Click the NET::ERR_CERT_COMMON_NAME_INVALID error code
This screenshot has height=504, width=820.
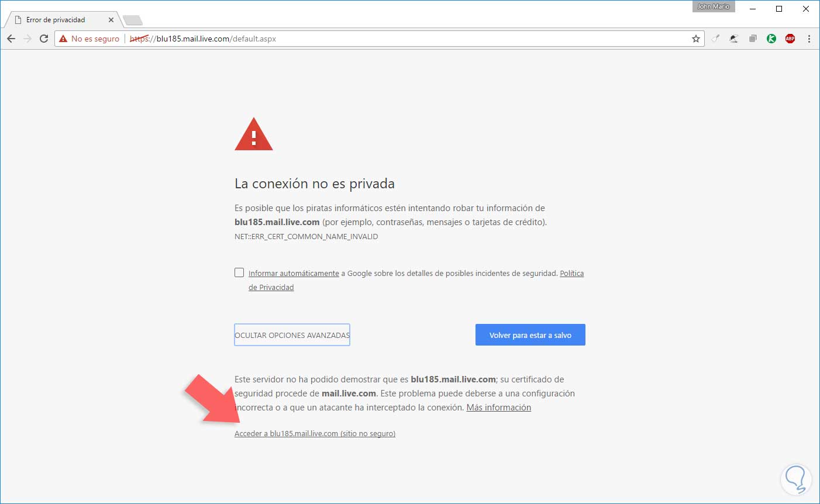[x=306, y=237]
